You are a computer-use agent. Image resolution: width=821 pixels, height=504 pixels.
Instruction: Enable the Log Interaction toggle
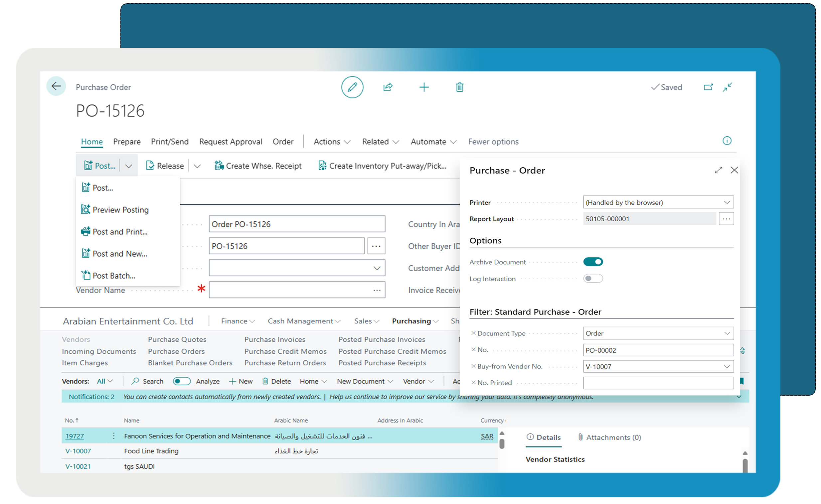pyautogui.click(x=592, y=279)
